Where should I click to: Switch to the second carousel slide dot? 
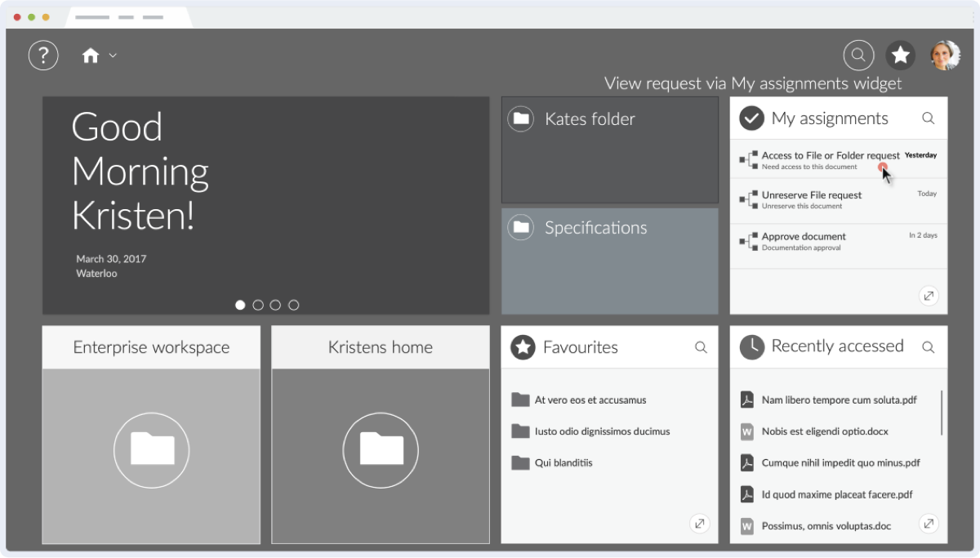(258, 305)
